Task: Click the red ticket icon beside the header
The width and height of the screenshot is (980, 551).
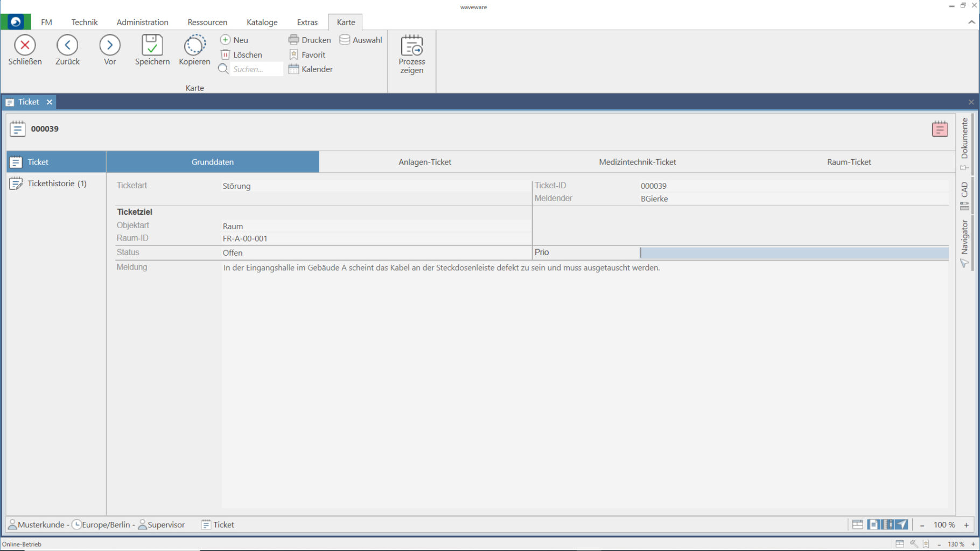Action: pyautogui.click(x=940, y=129)
